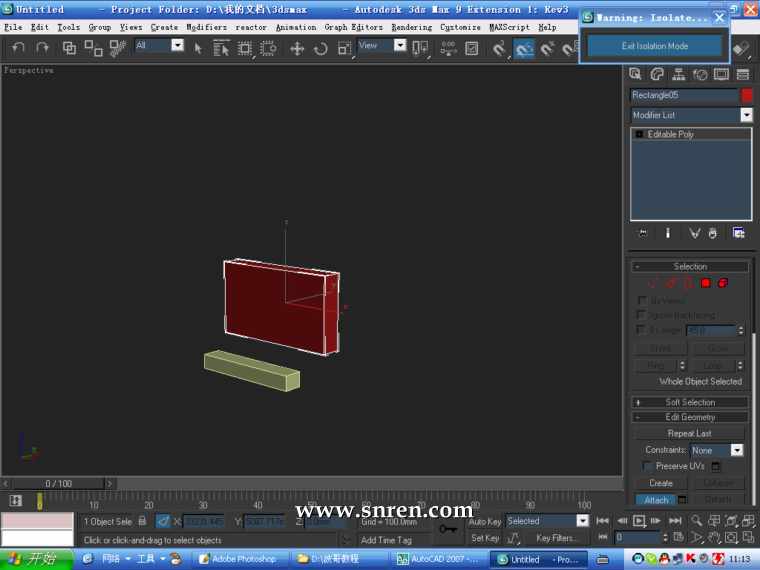Click the Select Object arrow tool
This screenshot has height=570, width=760.
click(x=198, y=48)
